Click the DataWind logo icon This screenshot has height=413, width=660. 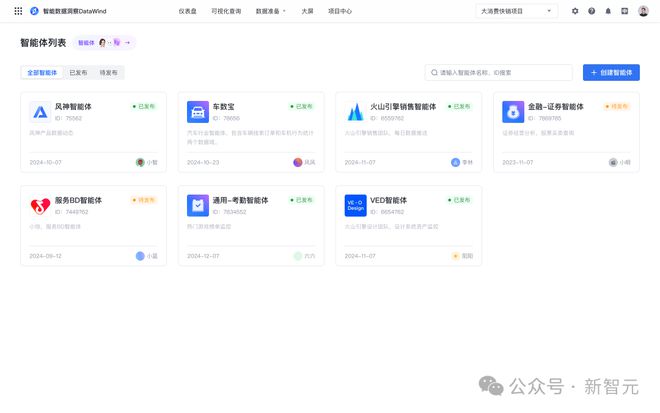point(35,11)
